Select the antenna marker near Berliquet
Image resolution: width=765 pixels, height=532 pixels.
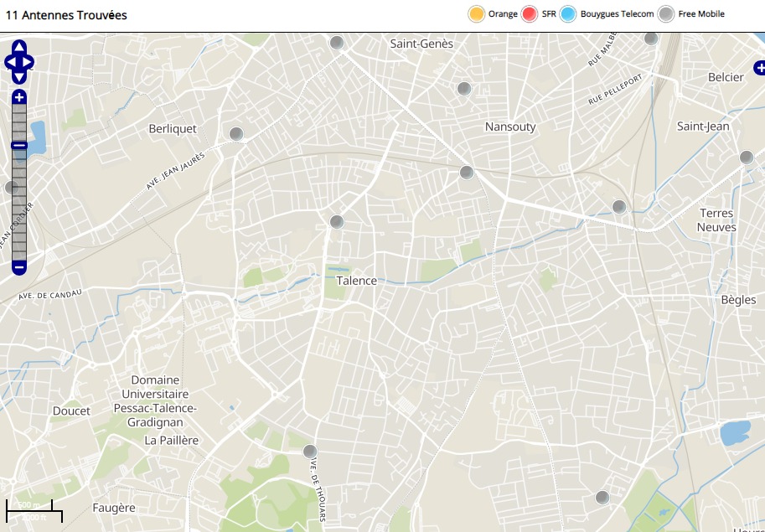[x=236, y=134]
